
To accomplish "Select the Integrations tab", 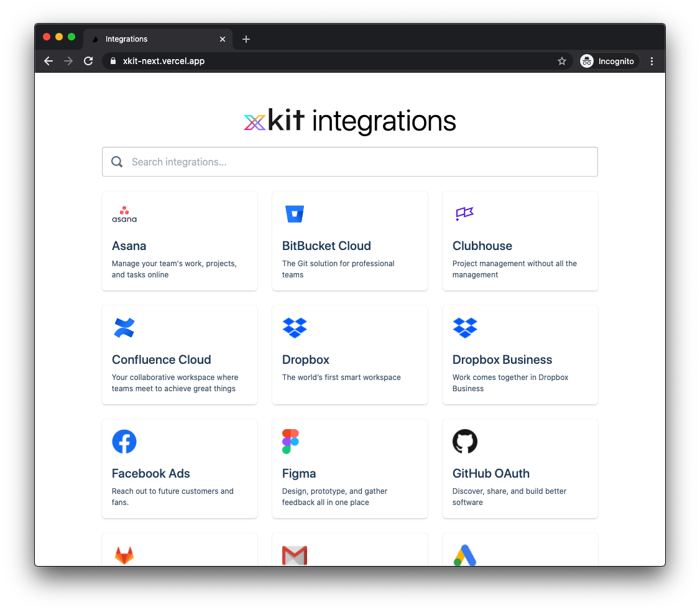I will pos(158,39).
